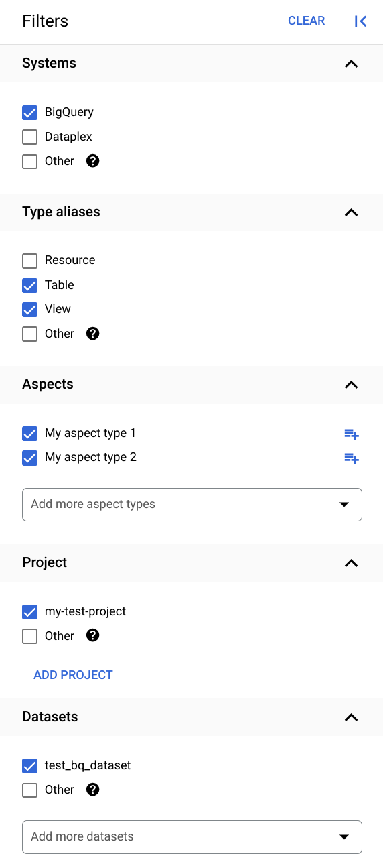Click help icon next to Systems Other

[x=93, y=161]
